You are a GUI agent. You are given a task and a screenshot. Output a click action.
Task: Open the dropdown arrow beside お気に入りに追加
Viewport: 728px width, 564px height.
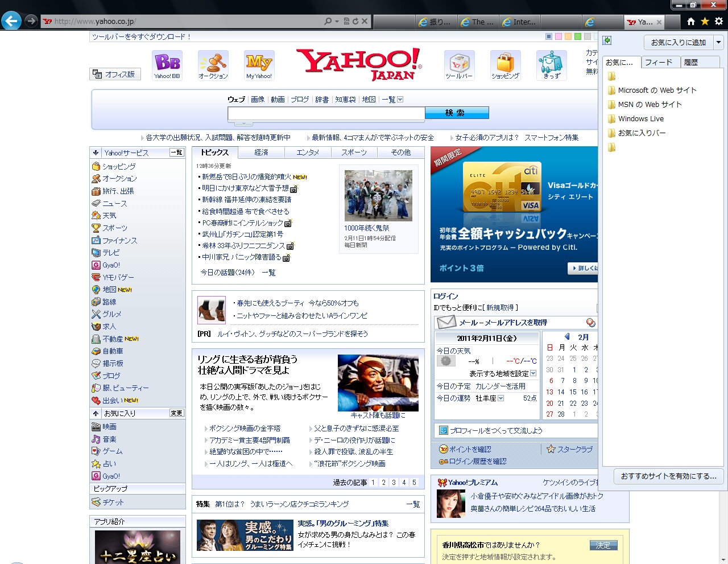718,42
